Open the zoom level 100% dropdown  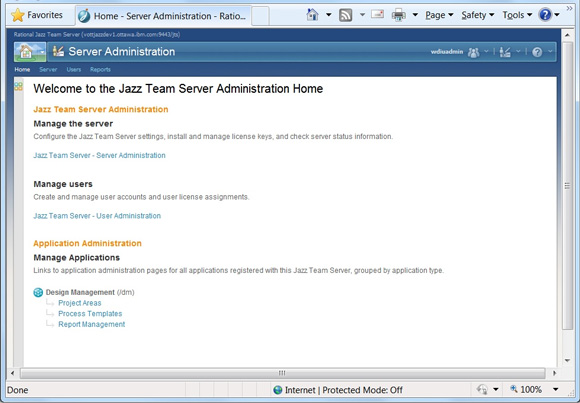click(555, 389)
